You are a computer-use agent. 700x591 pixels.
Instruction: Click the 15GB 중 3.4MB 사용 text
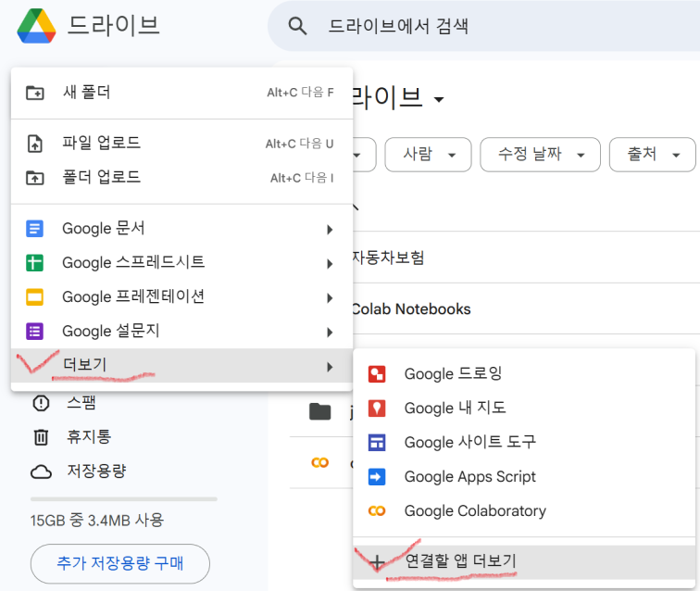97,521
